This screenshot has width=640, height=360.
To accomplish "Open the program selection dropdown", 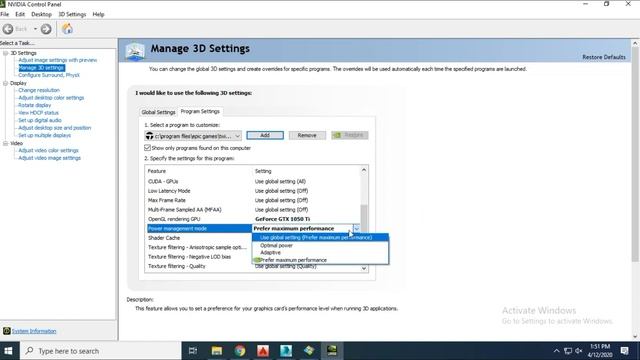I will pyautogui.click(x=193, y=136).
